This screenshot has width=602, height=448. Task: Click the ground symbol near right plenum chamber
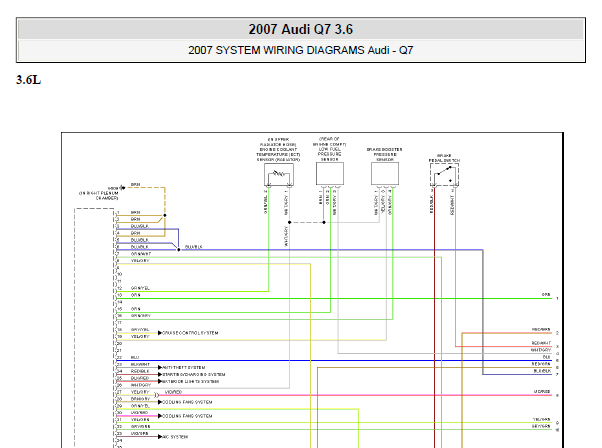pyautogui.click(x=122, y=188)
